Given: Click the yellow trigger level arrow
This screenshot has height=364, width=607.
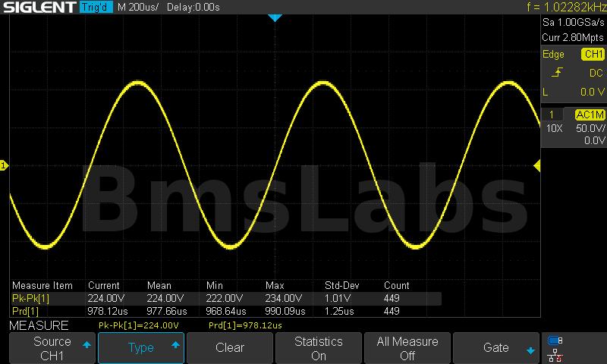Looking at the screenshot, I should pos(536,166).
